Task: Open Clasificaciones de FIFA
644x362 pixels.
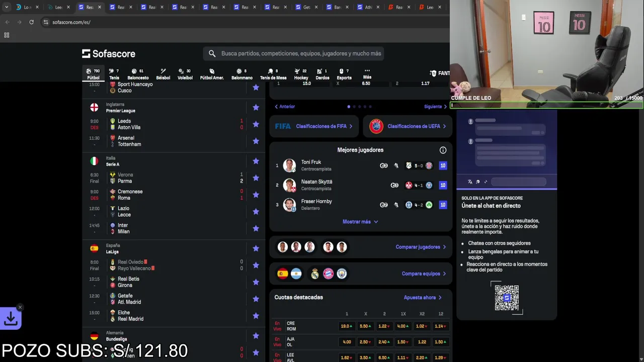Action: pyautogui.click(x=314, y=126)
